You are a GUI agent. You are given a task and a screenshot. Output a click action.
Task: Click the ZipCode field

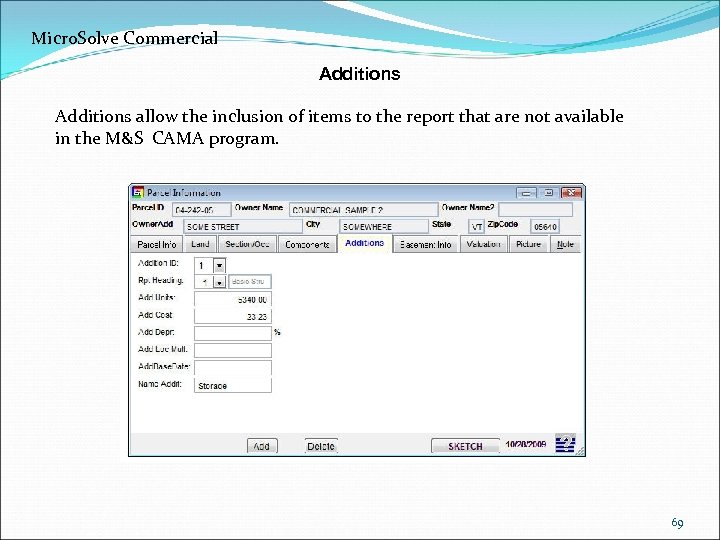[x=545, y=226]
